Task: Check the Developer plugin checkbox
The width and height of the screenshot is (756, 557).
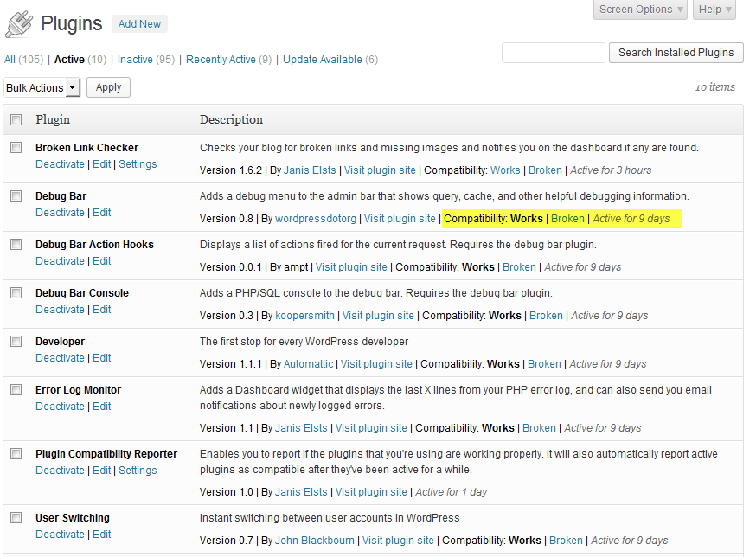Action: pyautogui.click(x=16, y=341)
